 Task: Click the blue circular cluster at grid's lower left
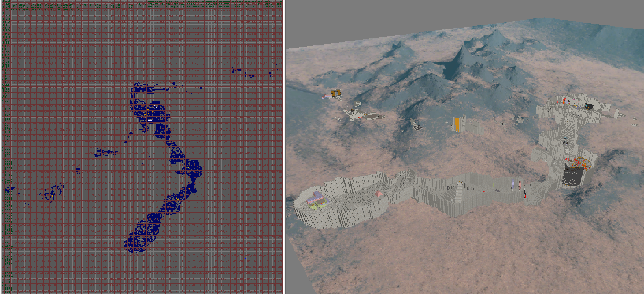53,193
